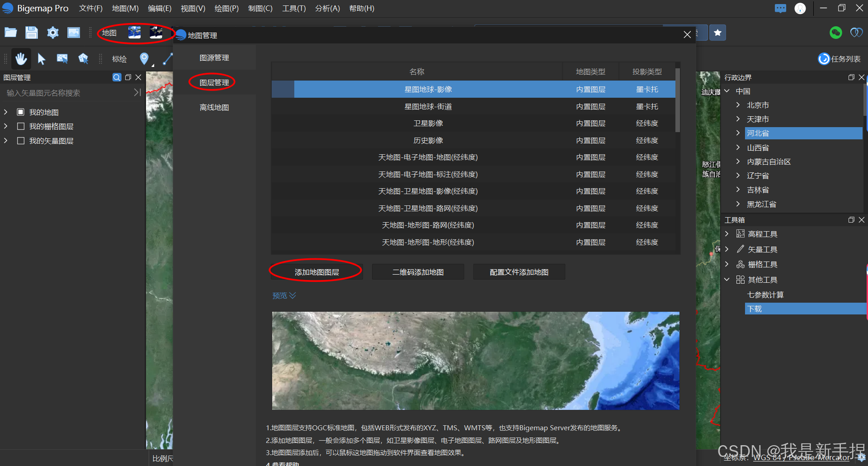Screen dimensions: 868x466
Task: Switch to 图源管理 tab
Action: 214,58
